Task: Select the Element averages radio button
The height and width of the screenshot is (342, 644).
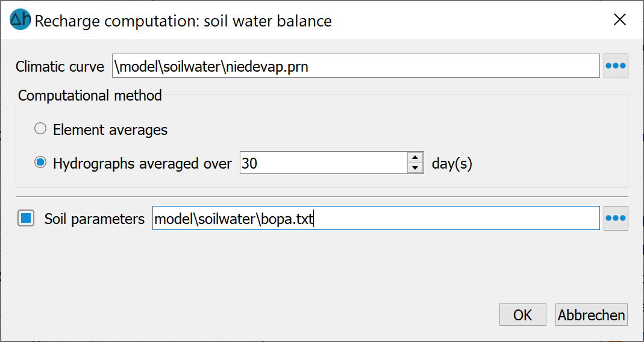Action: [x=40, y=129]
